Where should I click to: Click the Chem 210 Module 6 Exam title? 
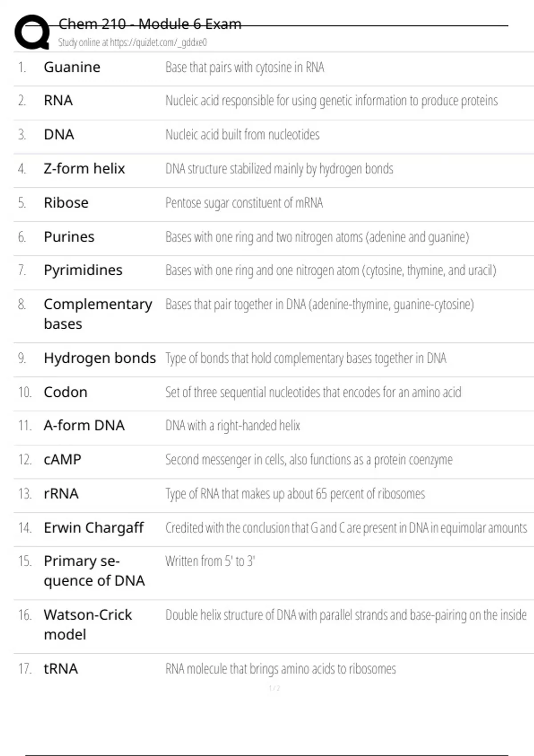pyautogui.click(x=150, y=24)
